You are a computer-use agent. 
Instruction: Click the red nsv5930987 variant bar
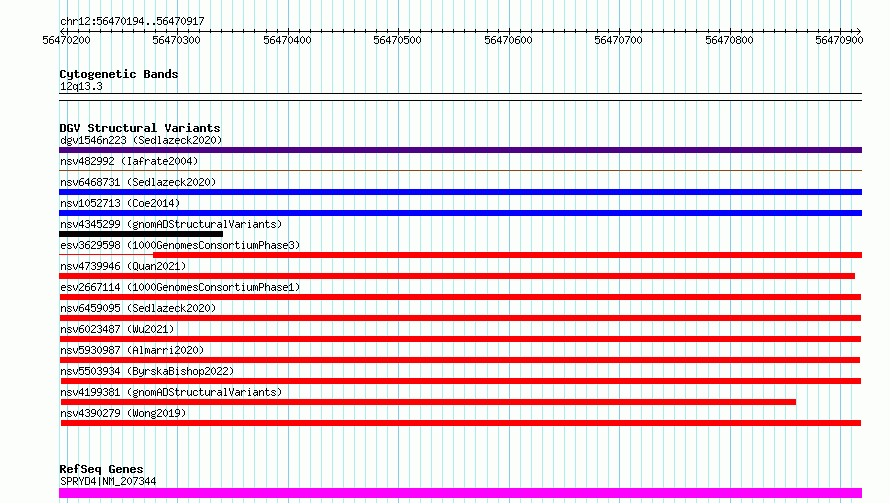point(460,360)
